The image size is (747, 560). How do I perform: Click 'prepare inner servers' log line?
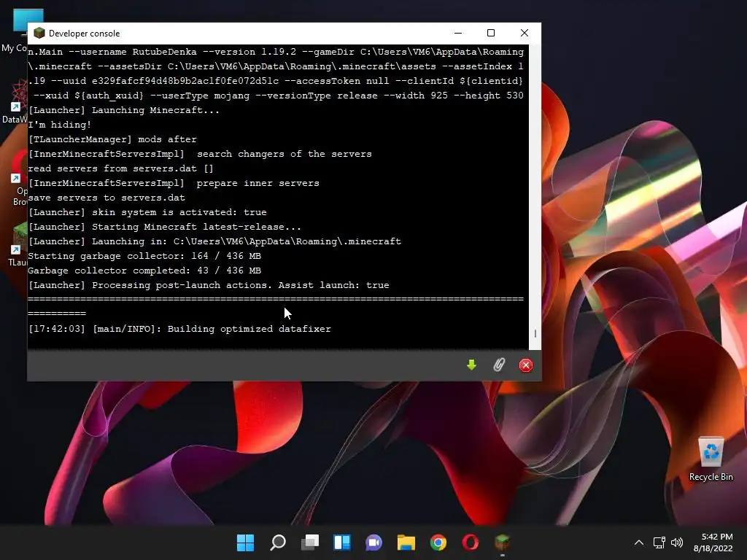coord(174,183)
